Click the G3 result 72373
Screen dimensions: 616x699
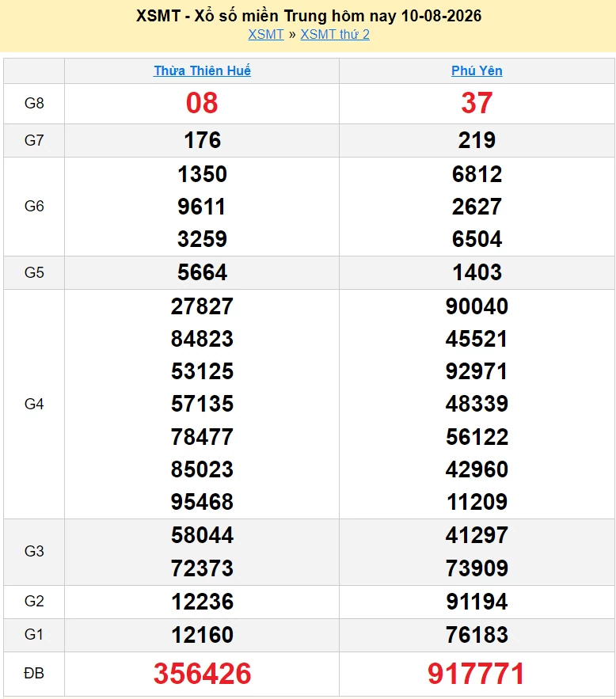coord(202,568)
